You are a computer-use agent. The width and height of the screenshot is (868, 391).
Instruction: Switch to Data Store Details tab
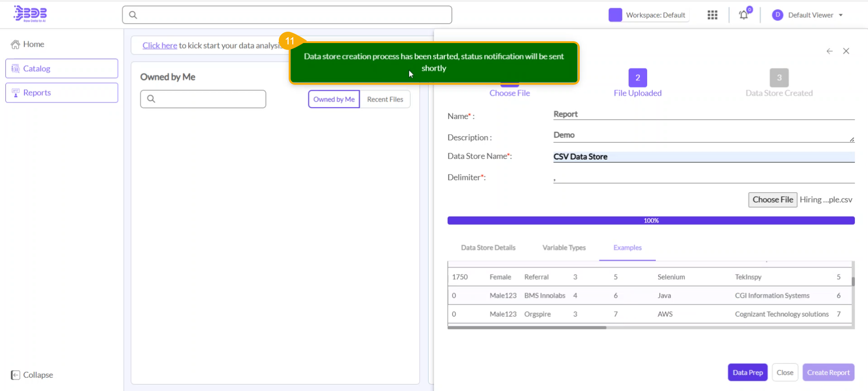(488, 248)
